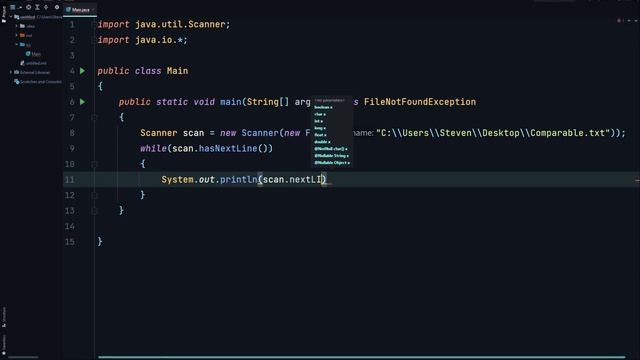The image size is (640, 360).
Task: Select Scratches and Consoles item
Action: 38,82
